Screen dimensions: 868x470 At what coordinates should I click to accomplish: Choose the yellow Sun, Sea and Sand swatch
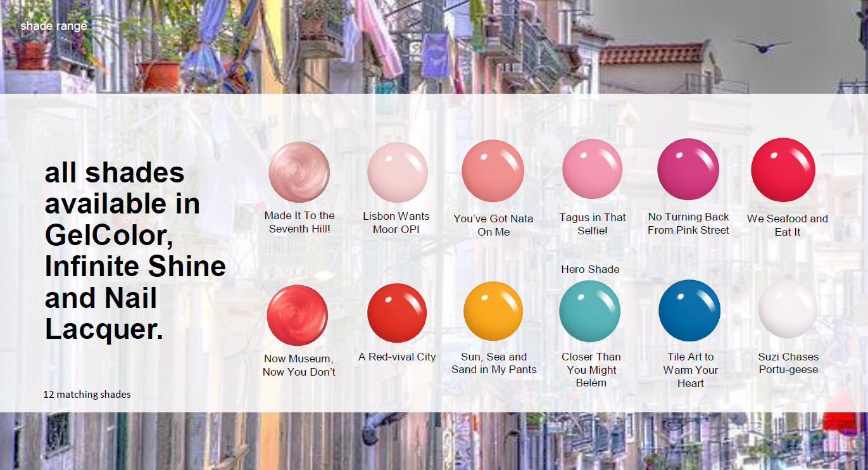tap(493, 311)
